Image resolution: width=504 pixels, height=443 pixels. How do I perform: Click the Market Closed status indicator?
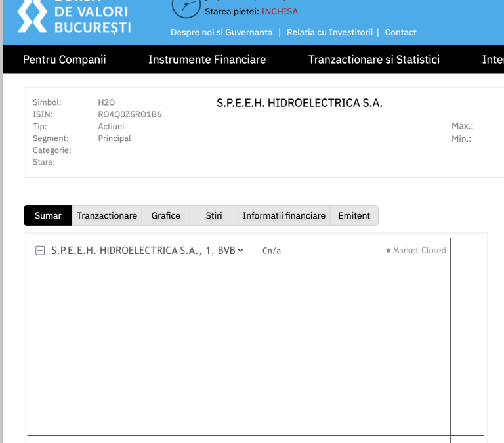[416, 251]
